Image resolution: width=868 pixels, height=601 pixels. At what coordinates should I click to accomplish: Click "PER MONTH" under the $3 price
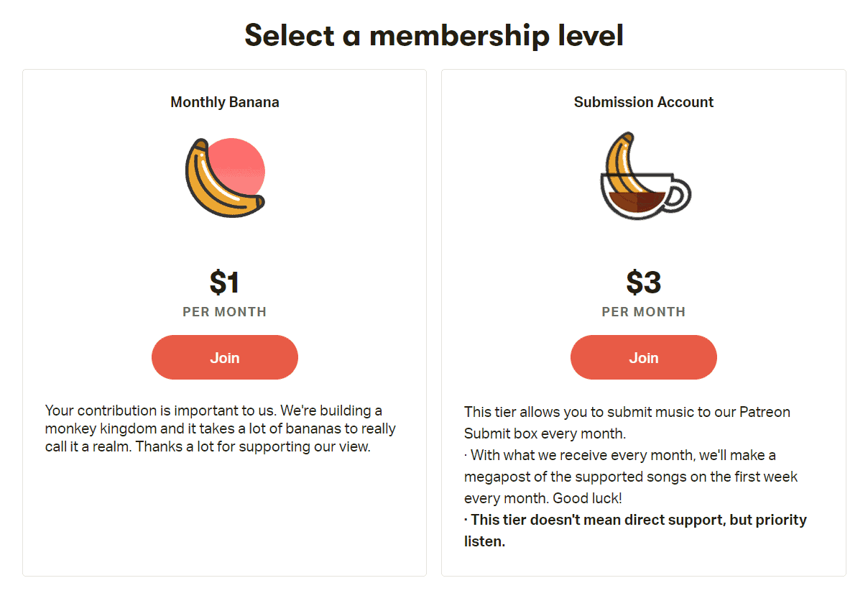pos(643,312)
